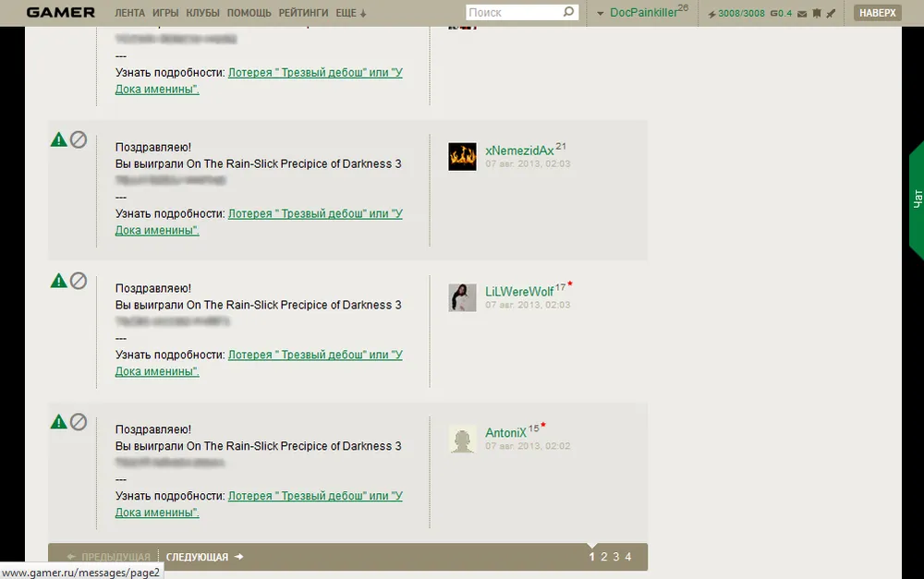Click inside the Поиск search field
The height and width of the screenshot is (579, 924).
coord(513,12)
